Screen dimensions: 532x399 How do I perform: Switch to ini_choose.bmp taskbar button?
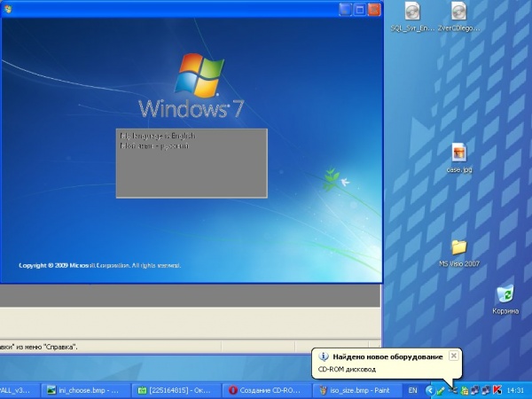click(x=86, y=390)
